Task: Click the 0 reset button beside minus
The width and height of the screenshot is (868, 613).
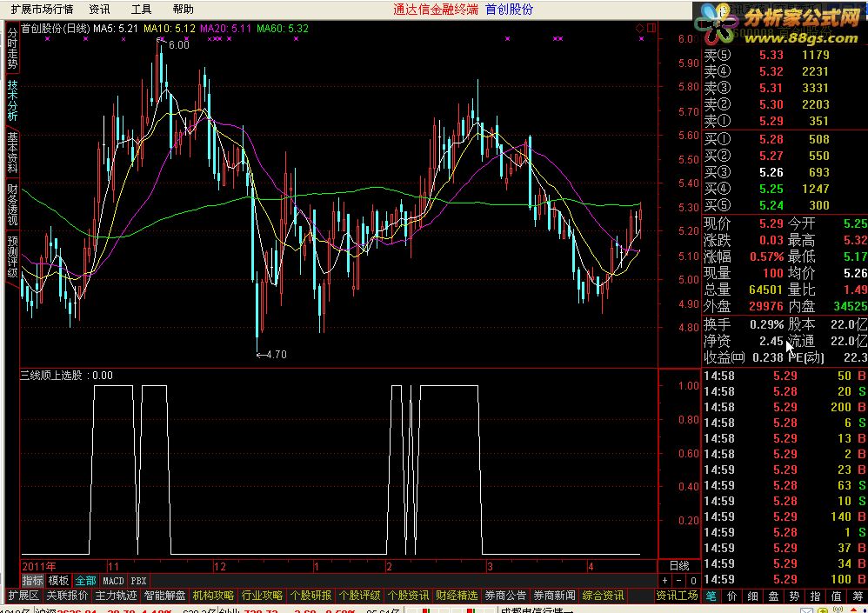Action: click(693, 580)
